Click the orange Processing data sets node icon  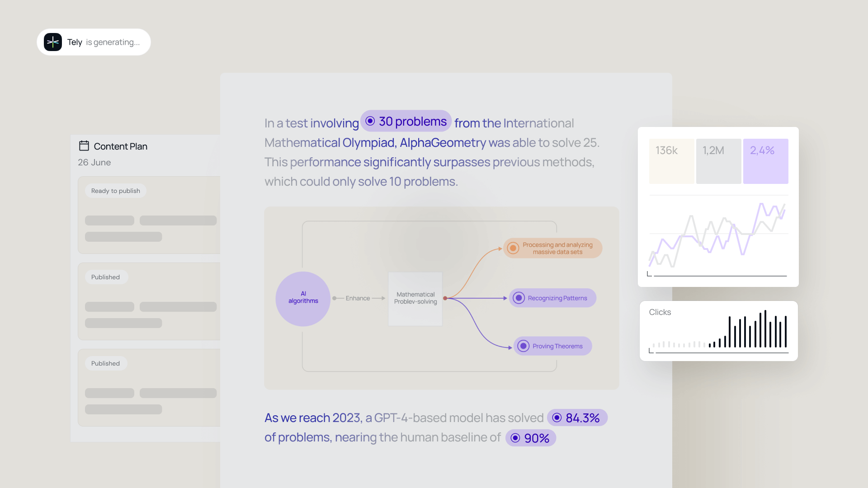513,248
